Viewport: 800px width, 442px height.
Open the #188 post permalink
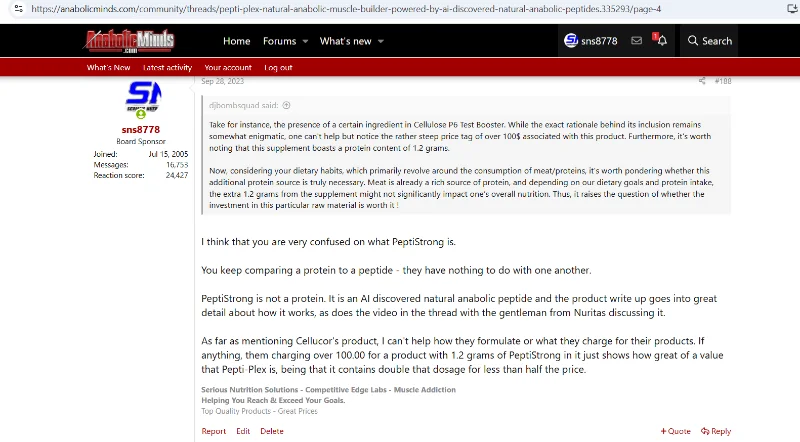[x=723, y=81]
